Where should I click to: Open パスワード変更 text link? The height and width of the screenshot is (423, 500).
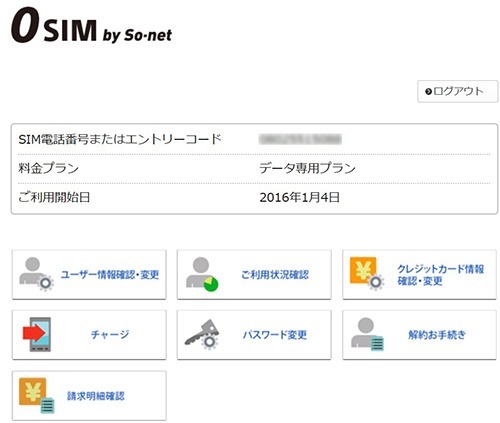coord(275,334)
